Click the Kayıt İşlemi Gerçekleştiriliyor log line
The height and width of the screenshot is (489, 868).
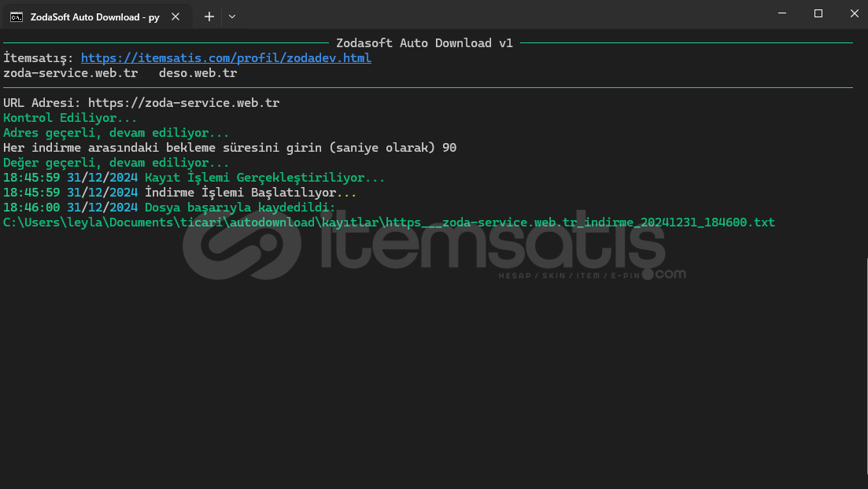(x=194, y=178)
